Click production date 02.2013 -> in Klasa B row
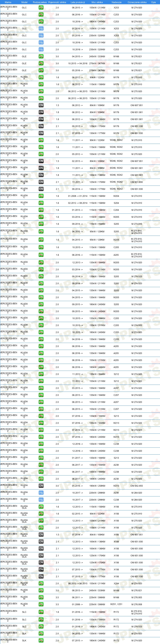The image size is (160, 644). (x=78, y=161)
